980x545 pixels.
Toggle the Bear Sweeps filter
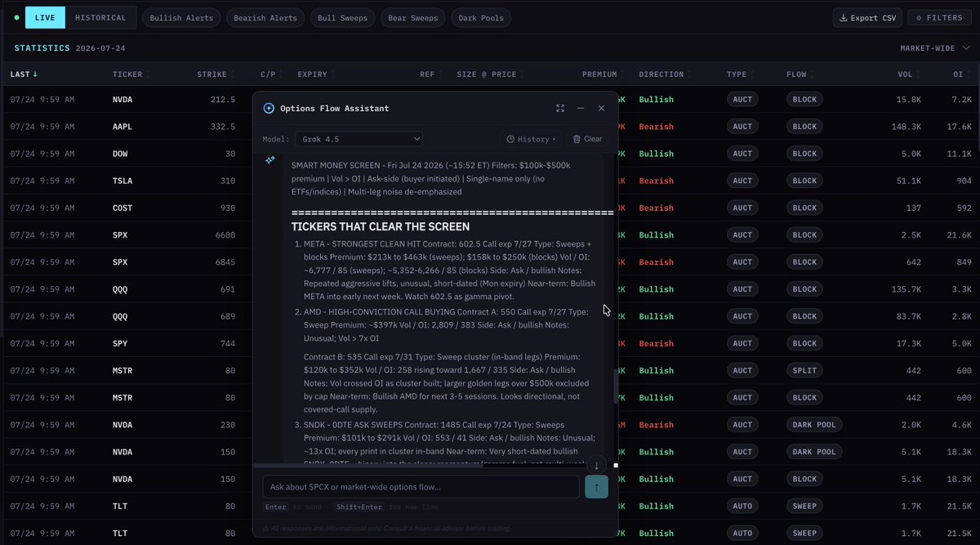coord(412,17)
